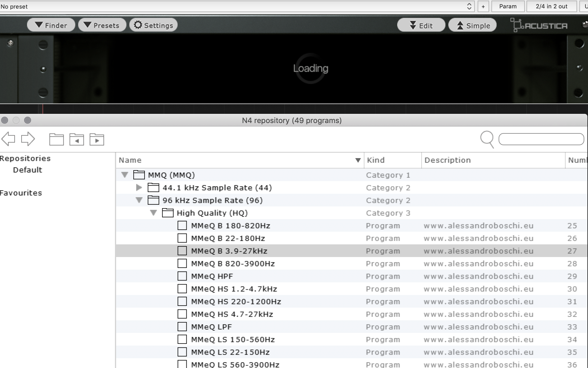Open the Settings gear button
The image size is (588, 368).
[x=153, y=25]
